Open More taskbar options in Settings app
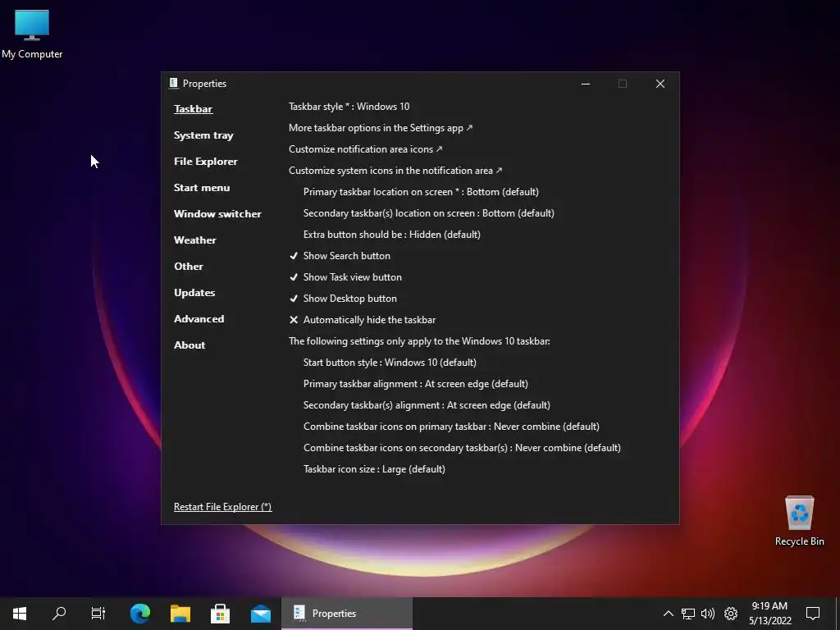This screenshot has height=630, width=840. click(x=381, y=128)
